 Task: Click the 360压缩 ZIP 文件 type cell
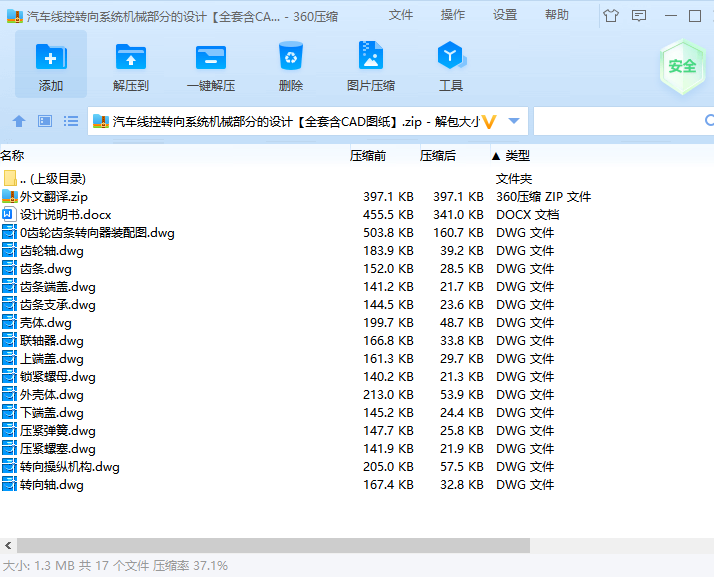click(543, 196)
